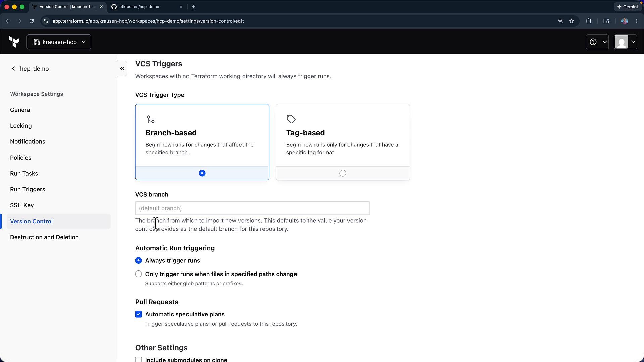Image resolution: width=644 pixels, height=362 pixels.
Task: Click the zoom magnifier icon in address bar
Action: coord(560,21)
